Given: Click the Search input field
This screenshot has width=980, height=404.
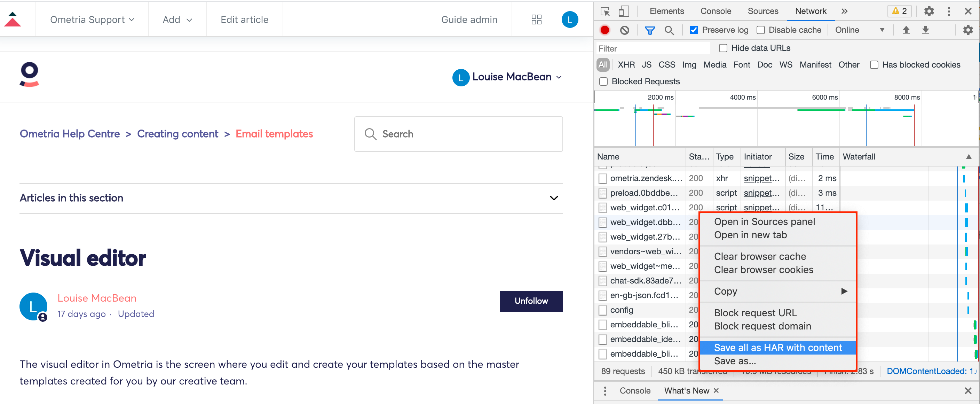Looking at the screenshot, I should click(458, 134).
